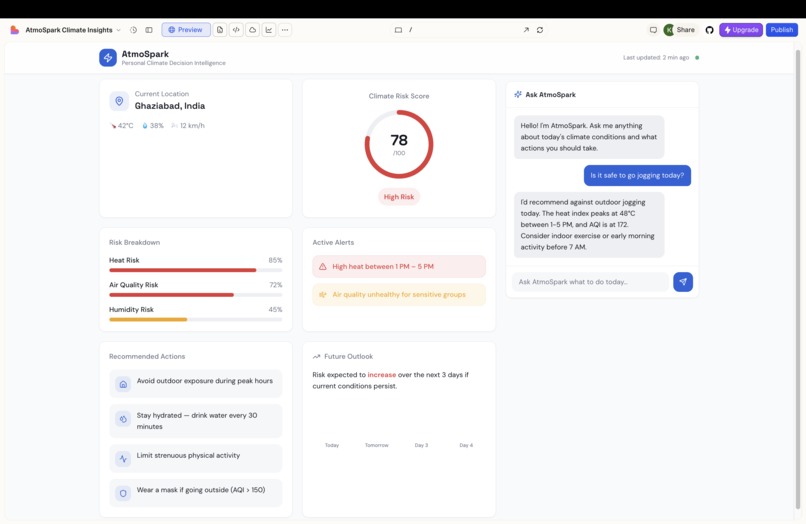Click the sparkle icon beside Ask AtmoSpark
Image resolution: width=806 pixels, height=524 pixels.
pos(518,95)
